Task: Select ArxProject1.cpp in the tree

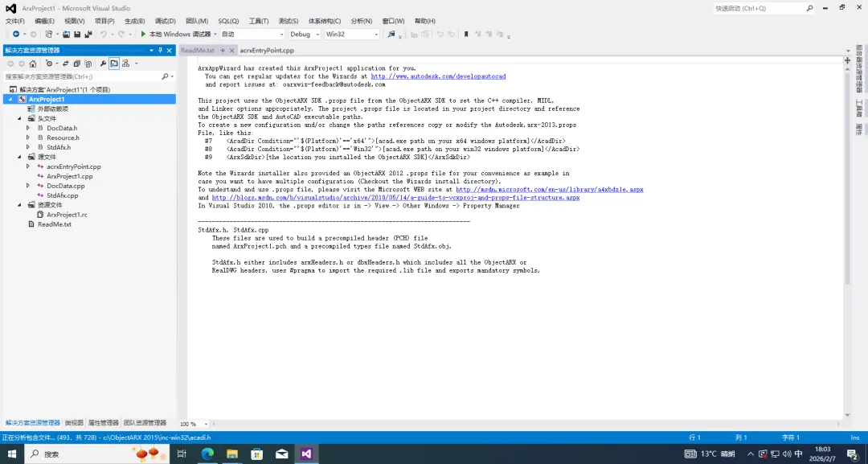Action: point(69,176)
